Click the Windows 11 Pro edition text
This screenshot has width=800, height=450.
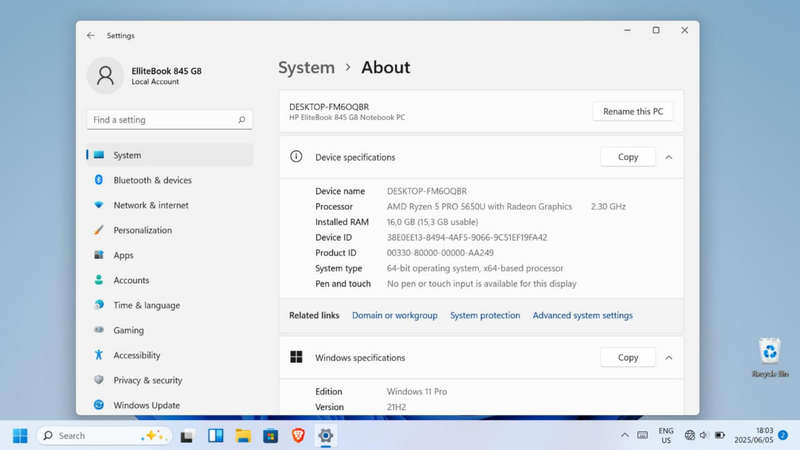[416, 391]
